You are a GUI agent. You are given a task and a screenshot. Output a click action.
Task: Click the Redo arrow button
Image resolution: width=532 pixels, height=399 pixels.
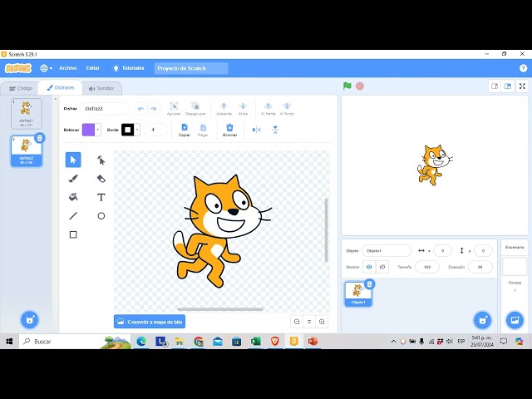[x=153, y=109]
